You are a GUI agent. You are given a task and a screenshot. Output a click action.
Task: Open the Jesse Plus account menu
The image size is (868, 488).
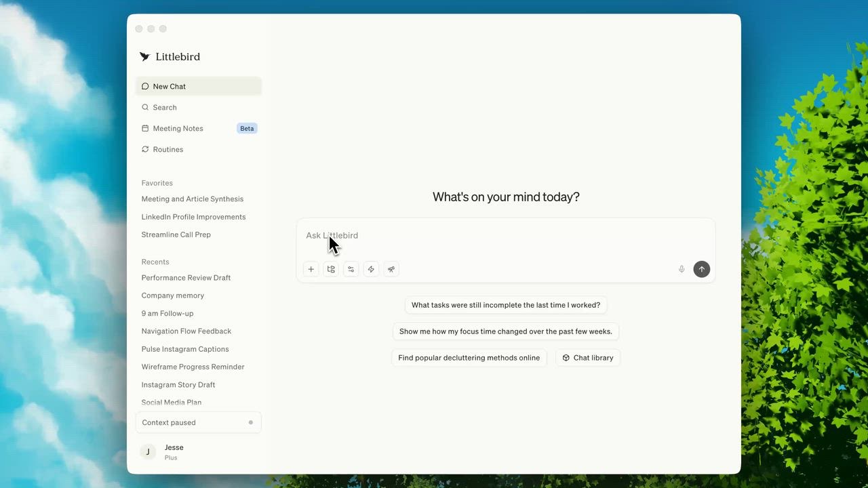(198, 452)
